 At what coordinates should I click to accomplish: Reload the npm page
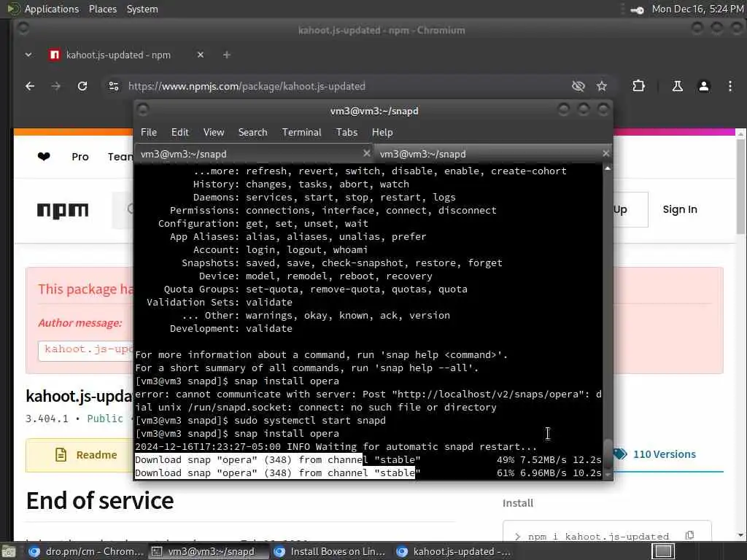coord(82,86)
